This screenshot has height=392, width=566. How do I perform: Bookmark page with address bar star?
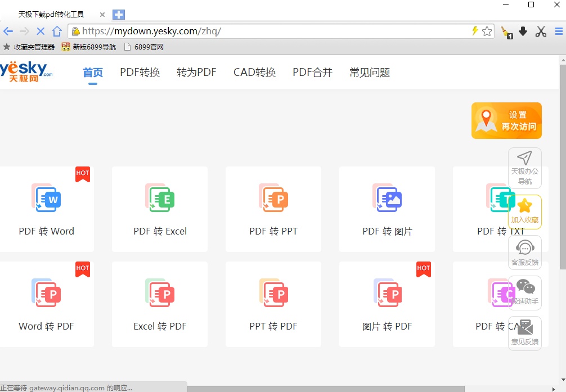pos(487,31)
